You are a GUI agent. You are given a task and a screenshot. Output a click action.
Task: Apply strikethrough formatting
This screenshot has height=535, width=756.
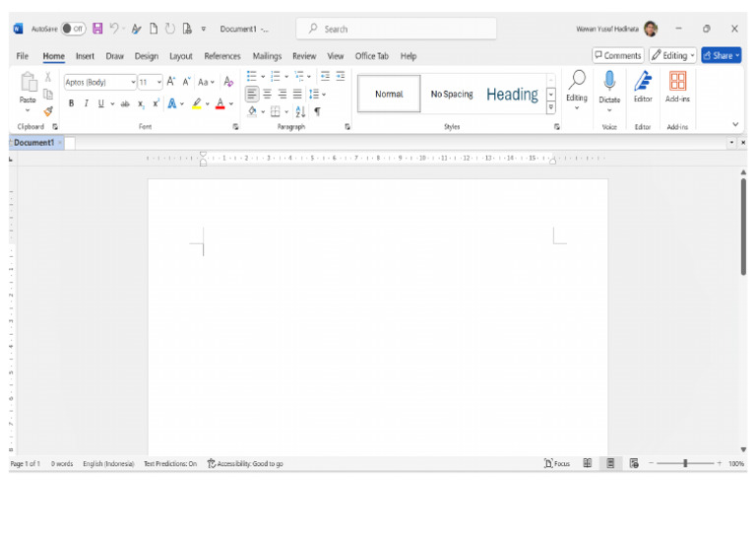pos(125,103)
